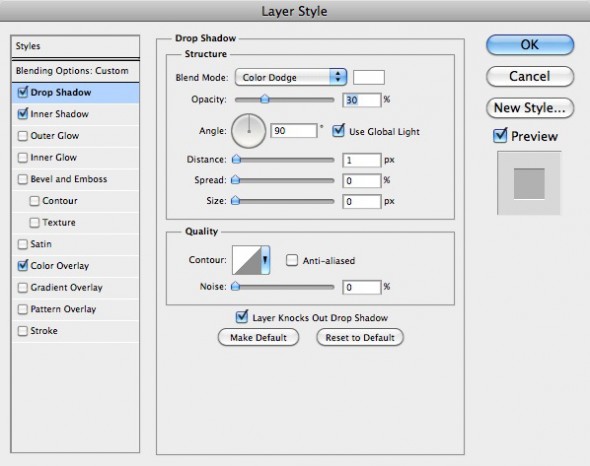This screenshot has height=466, width=590.
Task: Click the Angle dial control
Action: coord(248,131)
